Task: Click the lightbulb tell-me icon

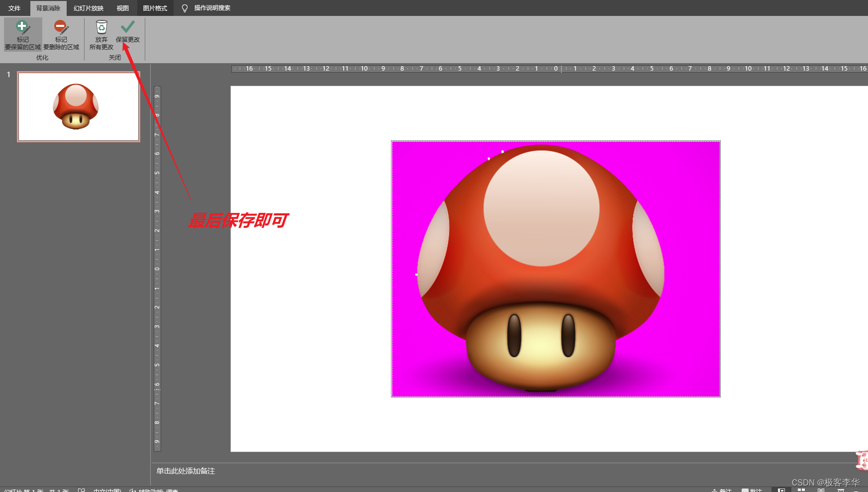Action: 185,8
